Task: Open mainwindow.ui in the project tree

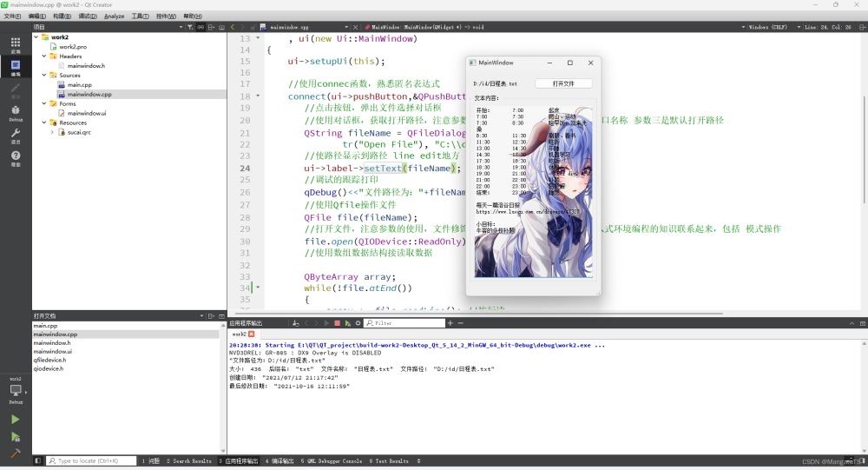Action: [86, 113]
